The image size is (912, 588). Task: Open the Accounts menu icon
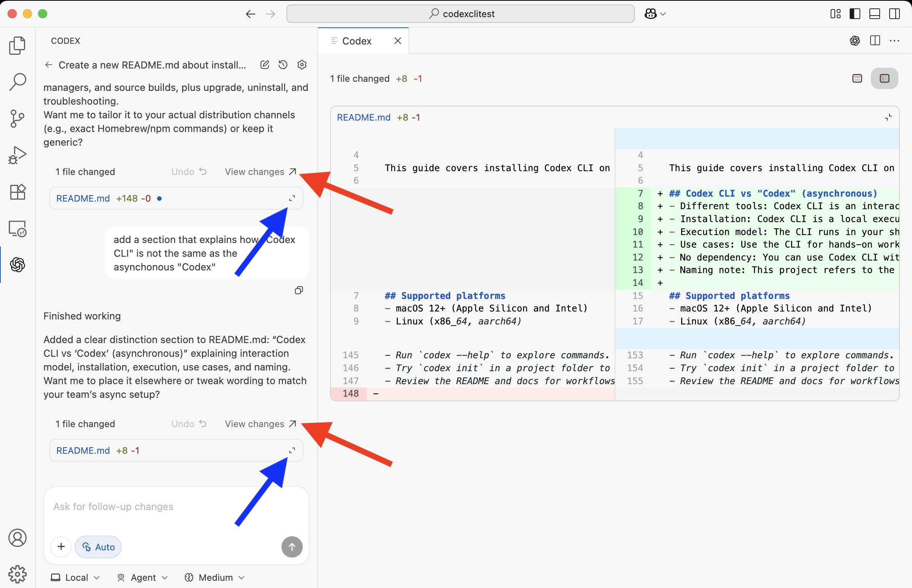[17, 537]
